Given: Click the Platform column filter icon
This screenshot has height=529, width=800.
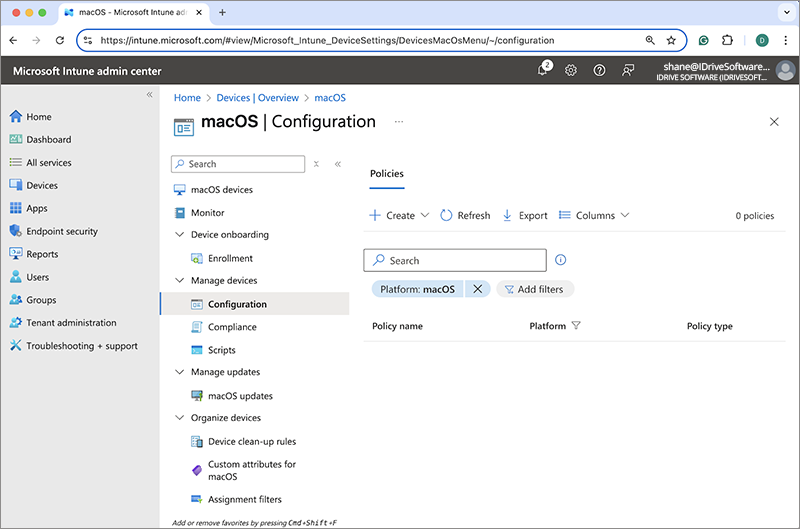Looking at the screenshot, I should pos(576,326).
